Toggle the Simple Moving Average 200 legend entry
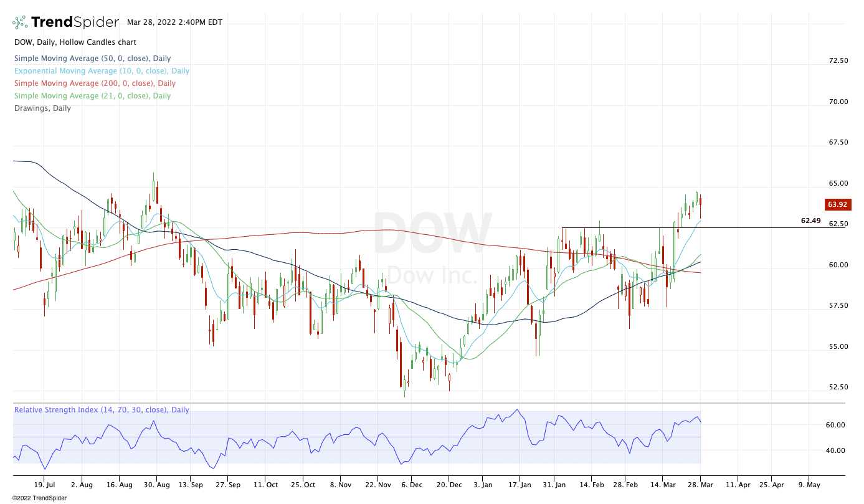Image resolution: width=864 pixels, height=504 pixels. coord(95,83)
